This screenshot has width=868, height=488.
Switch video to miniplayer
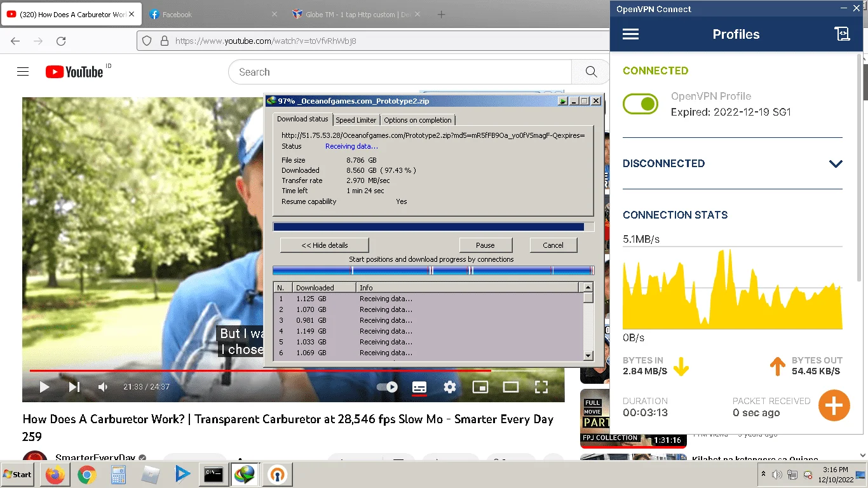pos(480,386)
